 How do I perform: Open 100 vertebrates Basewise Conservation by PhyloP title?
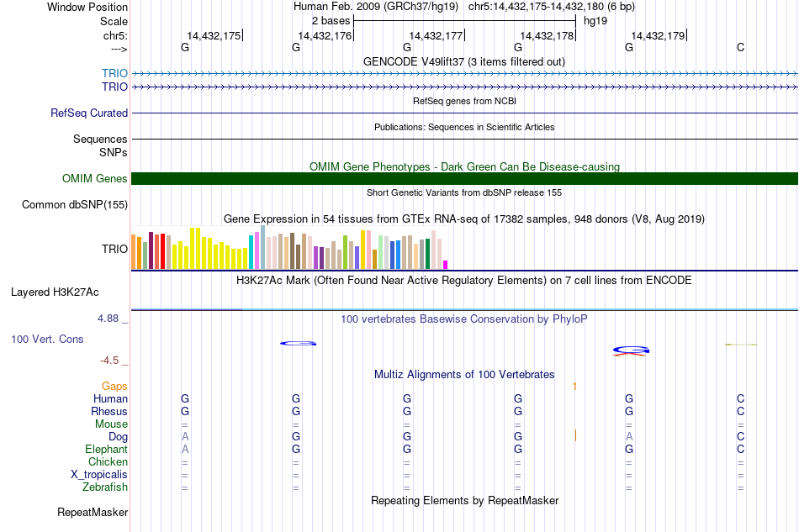pos(464,319)
